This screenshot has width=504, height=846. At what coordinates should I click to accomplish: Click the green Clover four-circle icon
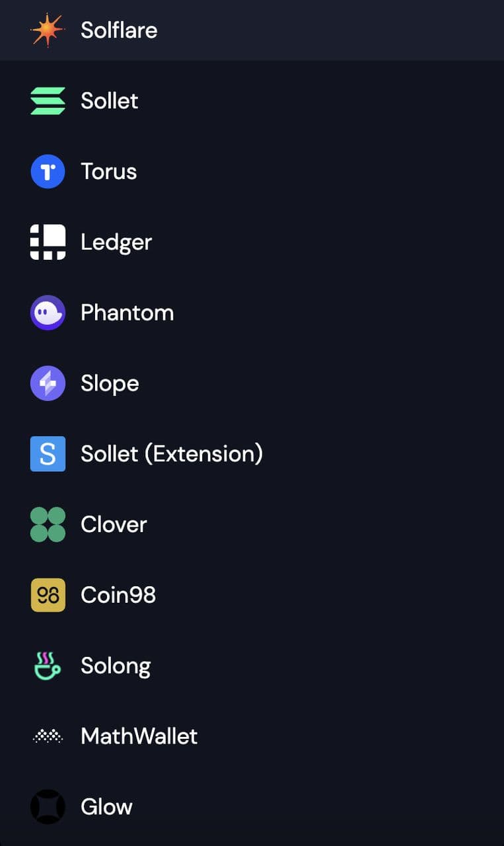point(48,525)
